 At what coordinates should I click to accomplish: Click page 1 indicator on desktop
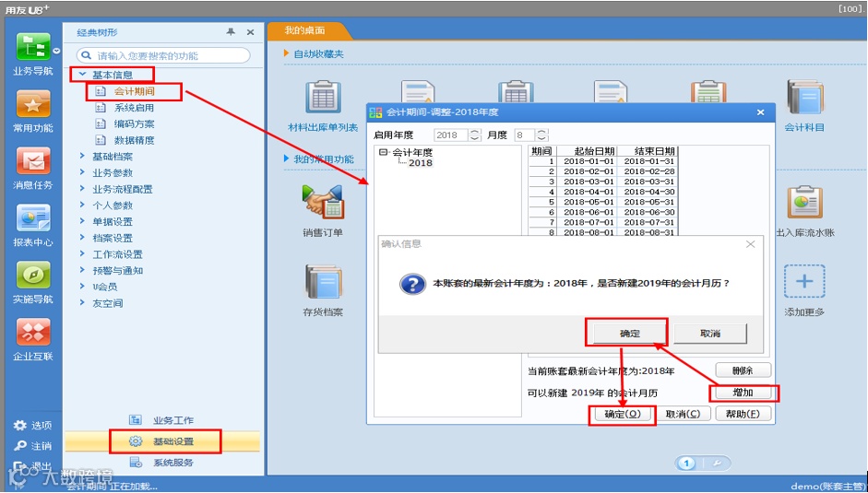tap(686, 464)
